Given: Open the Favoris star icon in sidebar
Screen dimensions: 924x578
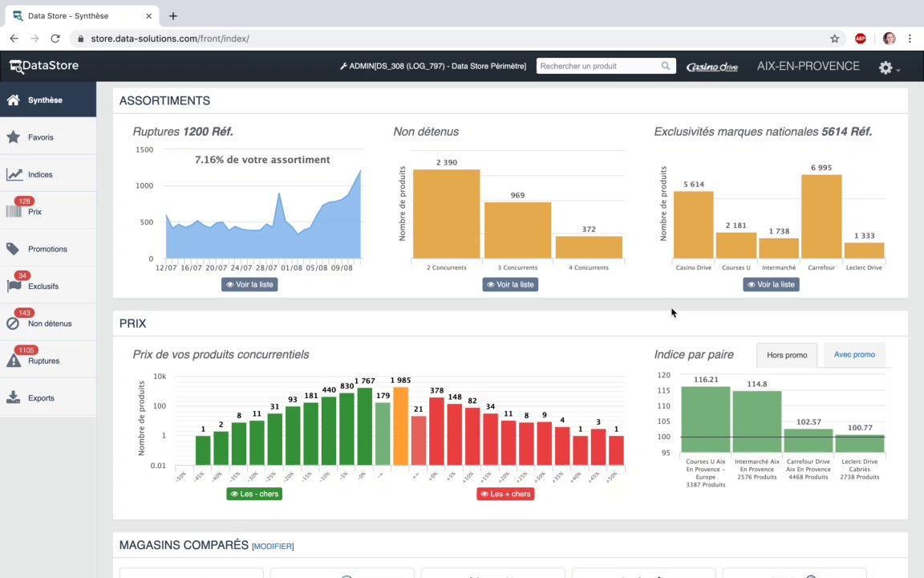Looking at the screenshot, I should (x=14, y=137).
